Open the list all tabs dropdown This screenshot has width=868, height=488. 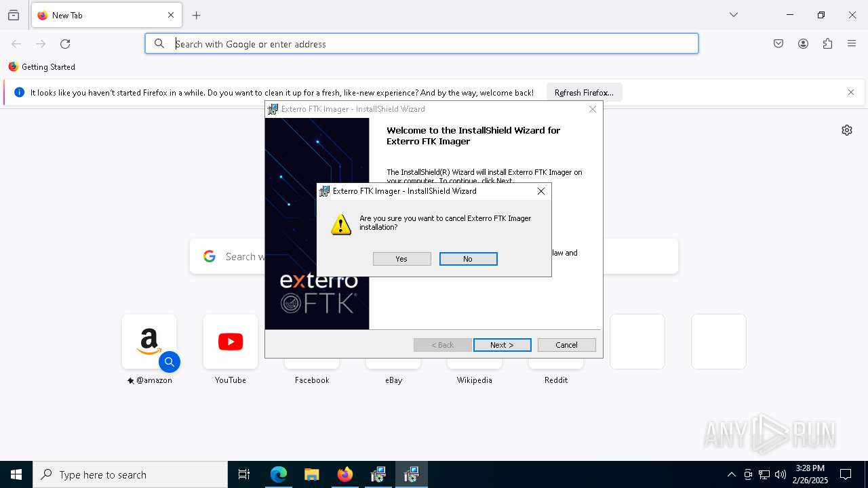734,16
